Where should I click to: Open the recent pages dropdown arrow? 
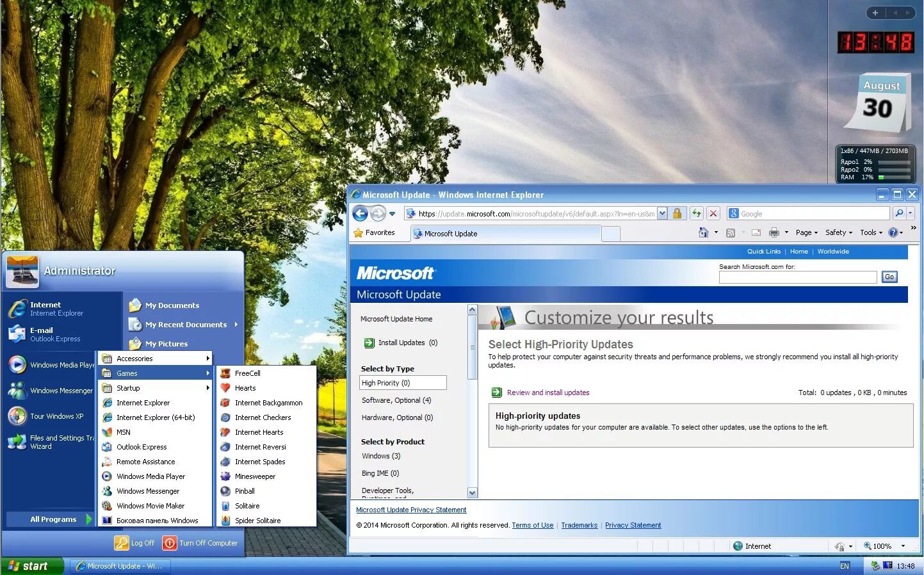[x=393, y=214]
